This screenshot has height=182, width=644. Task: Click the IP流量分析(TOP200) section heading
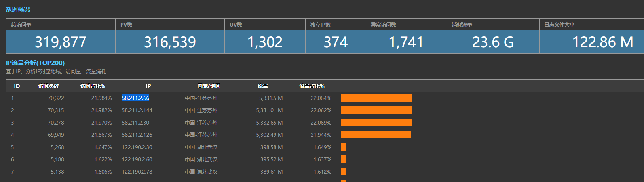pyautogui.click(x=35, y=63)
